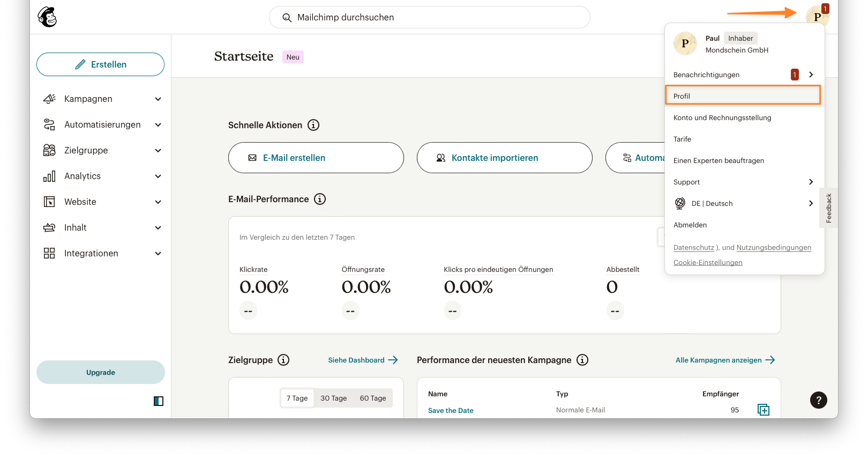Switch to the 30 Tage range
This screenshot has width=868, height=458.
[334, 398]
